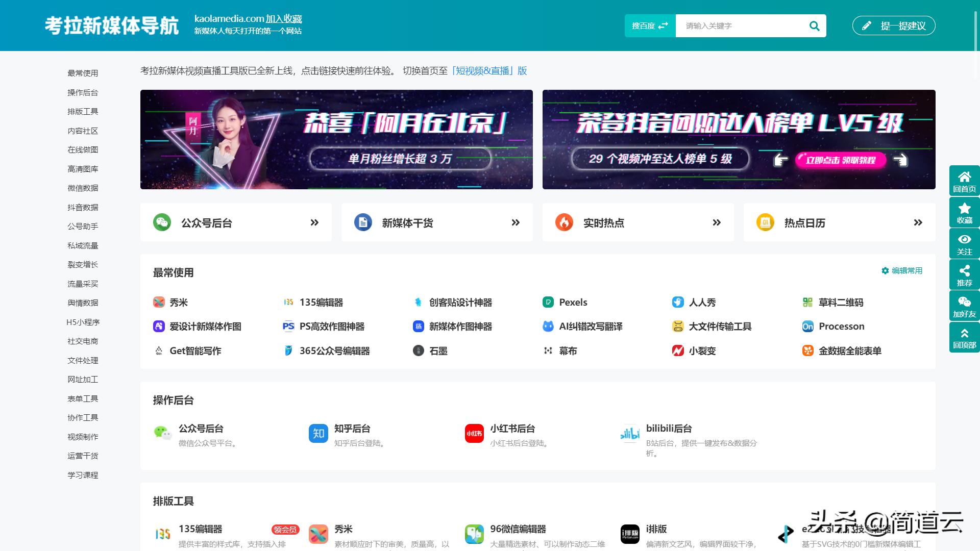Expand the 实时热点 section arrows
This screenshot has height=551, width=980.
tap(716, 222)
